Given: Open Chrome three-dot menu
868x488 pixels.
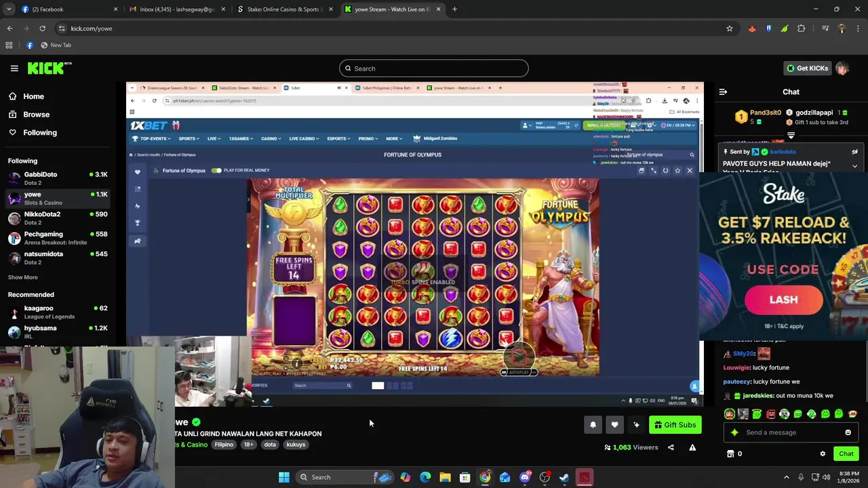Looking at the screenshot, I should click(858, 28).
